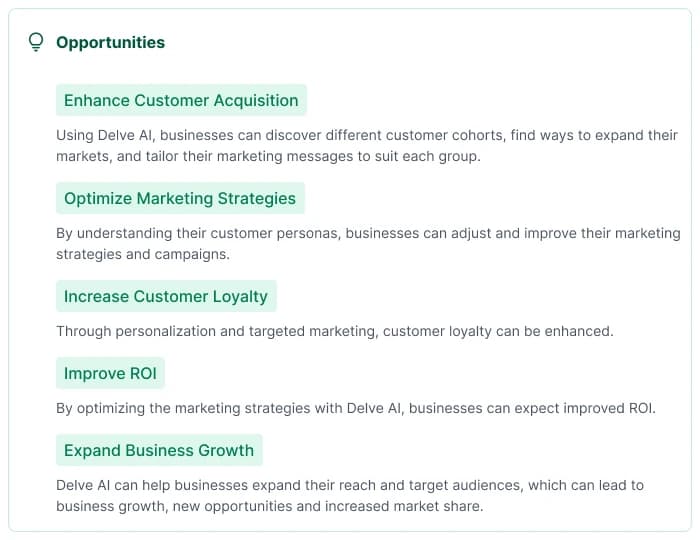Open the Increase Customer Loyalty tag
Image resolution: width=700 pixels, height=540 pixels.
[x=166, y=296]
